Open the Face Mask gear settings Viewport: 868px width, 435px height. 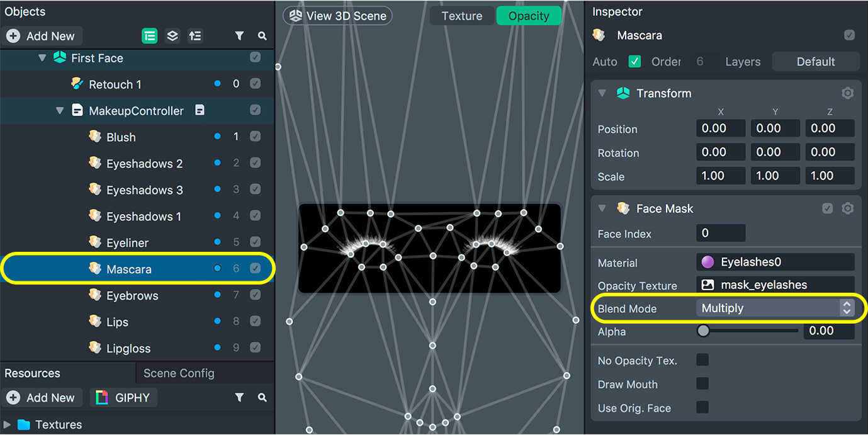click(847, 208)
